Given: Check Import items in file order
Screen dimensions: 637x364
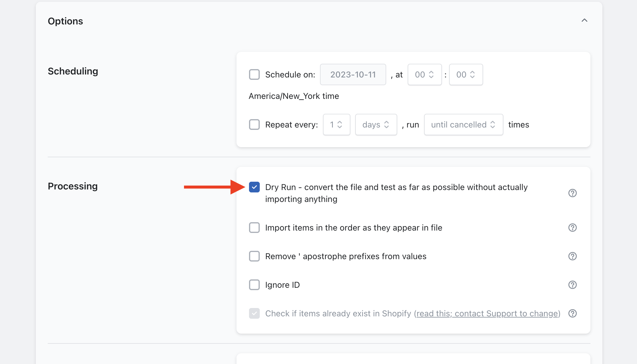Looking at the screenshot, I should pyautogui.click(x=254, y=228).
